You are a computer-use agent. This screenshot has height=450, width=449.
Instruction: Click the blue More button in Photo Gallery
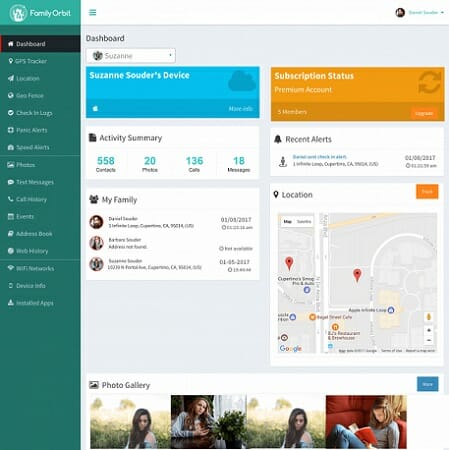427,384
